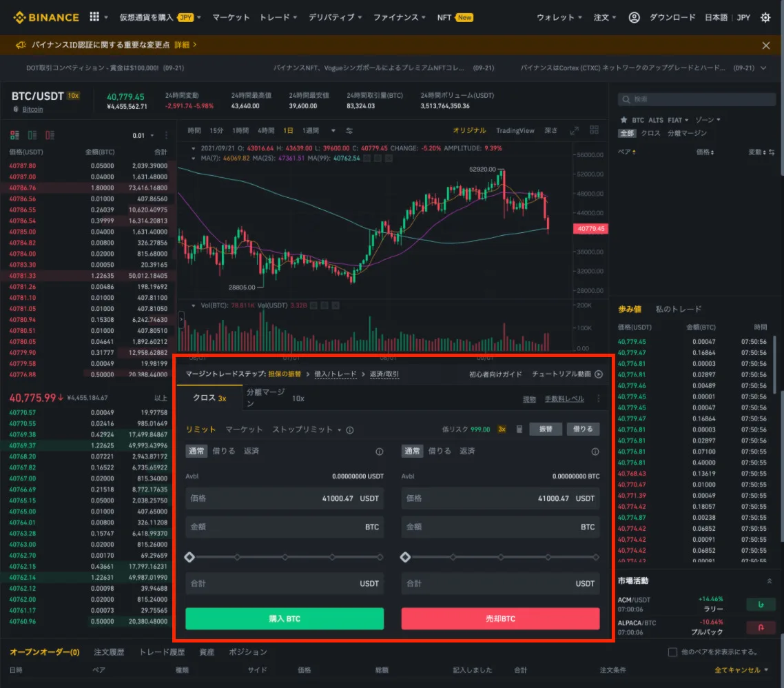Viewport: 784px width, 688px height.
Task: Open the apps grid menu icon
Action: (94, 17)
